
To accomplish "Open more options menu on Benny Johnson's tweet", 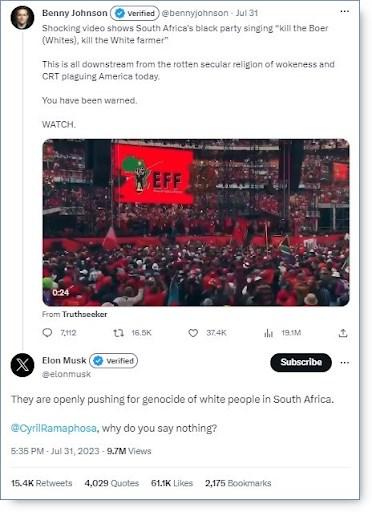I will [345, 12].
